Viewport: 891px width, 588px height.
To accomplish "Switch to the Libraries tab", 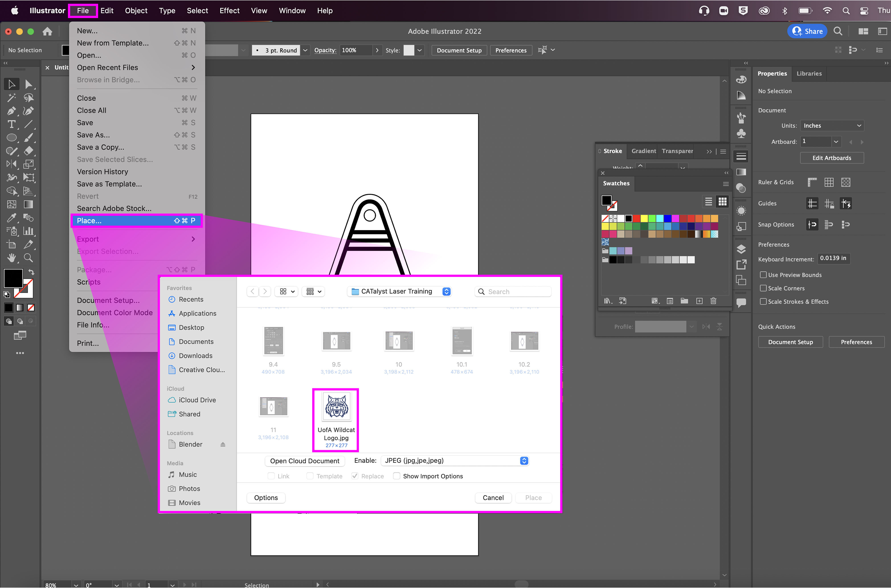I will pos(809,73).
